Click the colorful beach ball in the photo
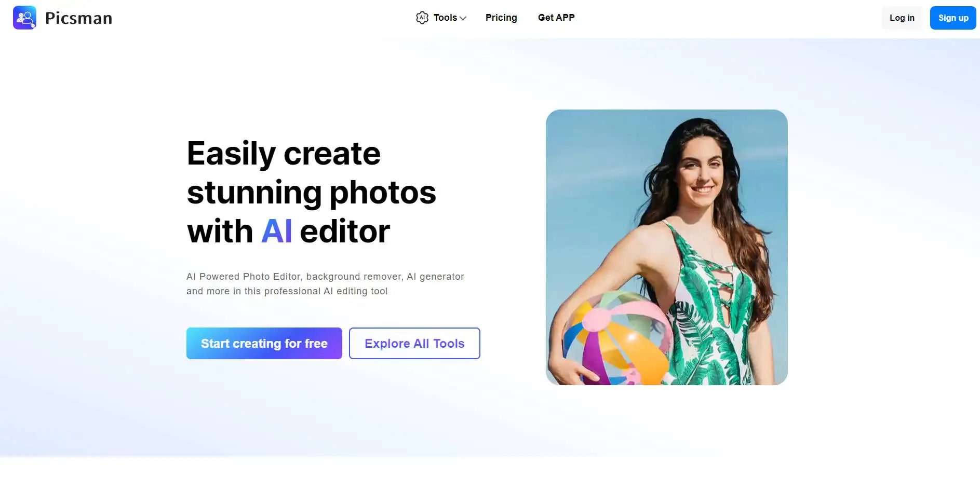 pos(615,338)
